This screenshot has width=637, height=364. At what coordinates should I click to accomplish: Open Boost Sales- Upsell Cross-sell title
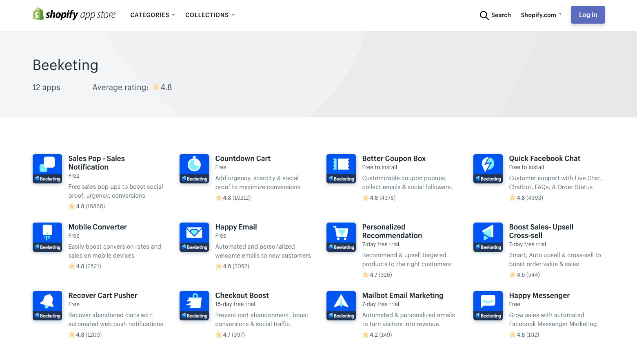(x=541, y=231)
